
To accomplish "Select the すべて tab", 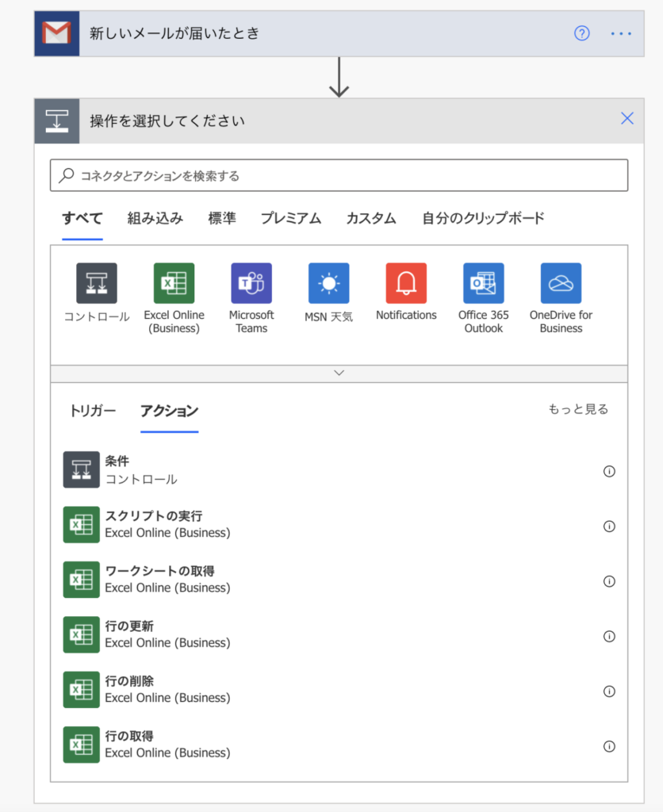I will (82, 219).
